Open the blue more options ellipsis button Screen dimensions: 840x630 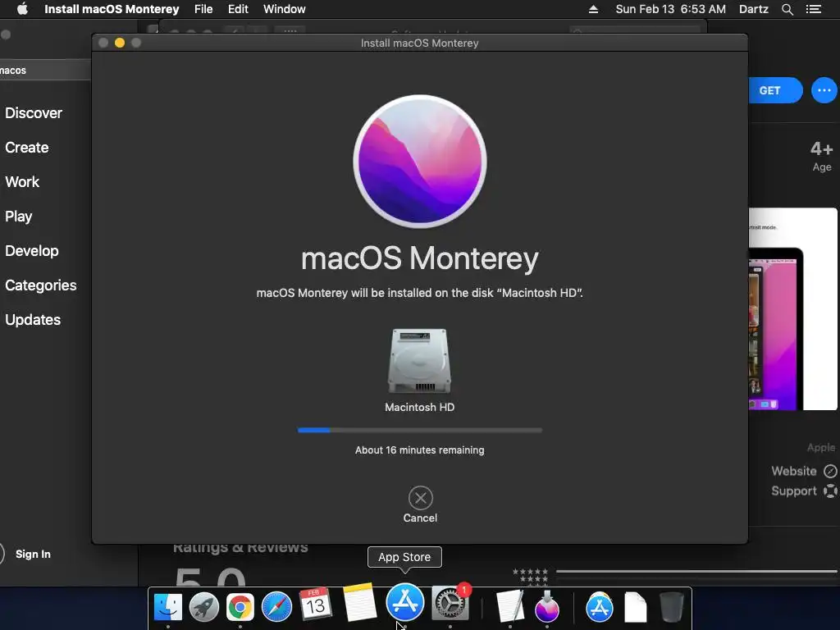pyautogui.click(x=824, y=90)
